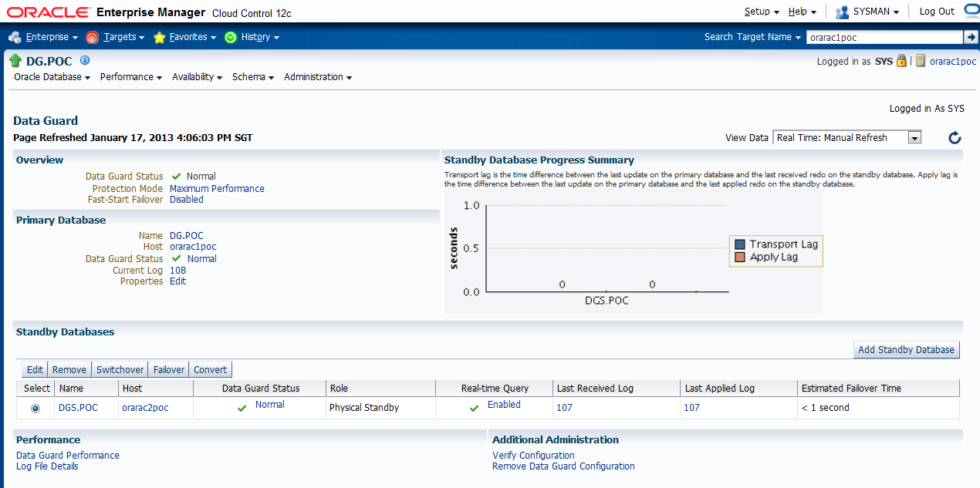This screenshot has width=980, height=488.
Task: Open the Performance menu
Action: 131,77
